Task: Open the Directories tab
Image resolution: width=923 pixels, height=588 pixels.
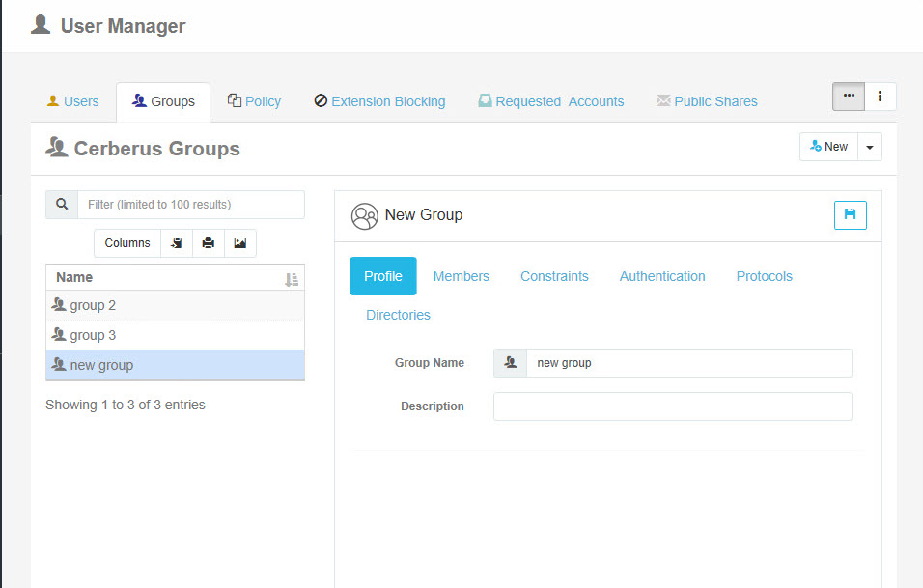Action: point(398,315)
